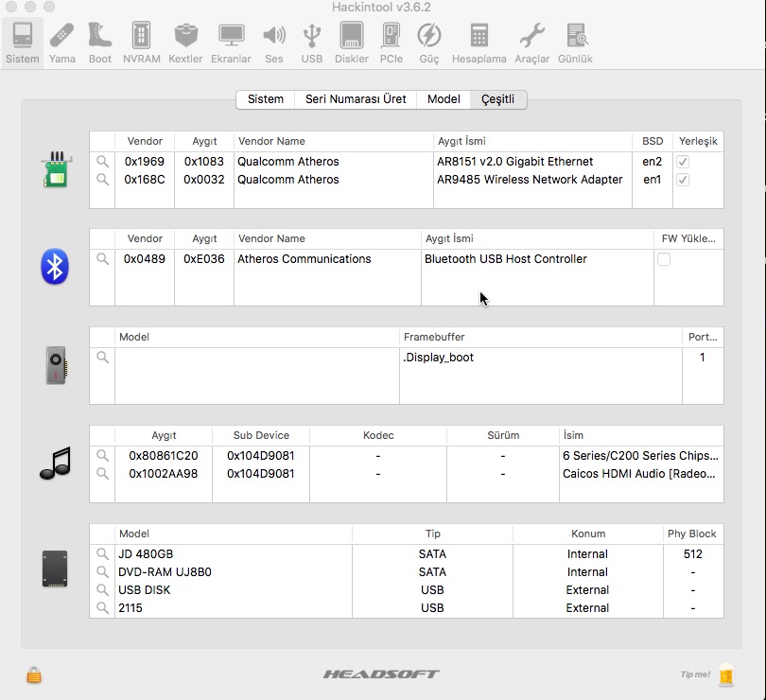This screenshot has width=766, height=700.
Task: Switch to the Model tab
Action: 444,99
